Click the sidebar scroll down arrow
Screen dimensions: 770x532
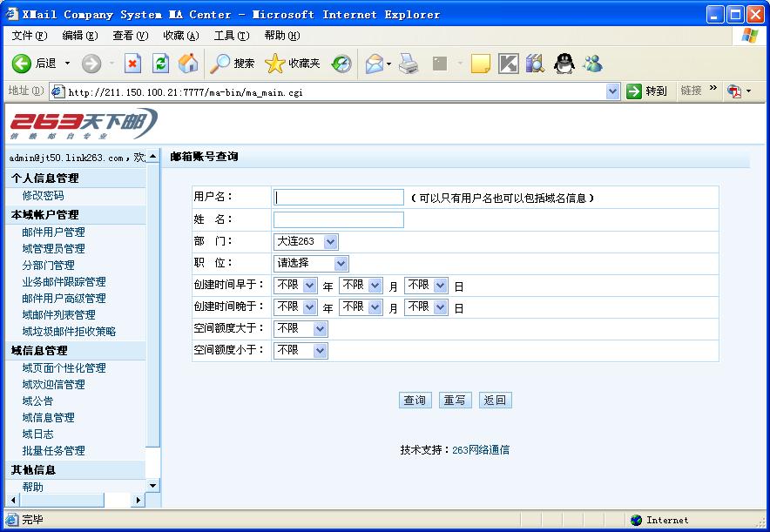click(x=153, y=486)
